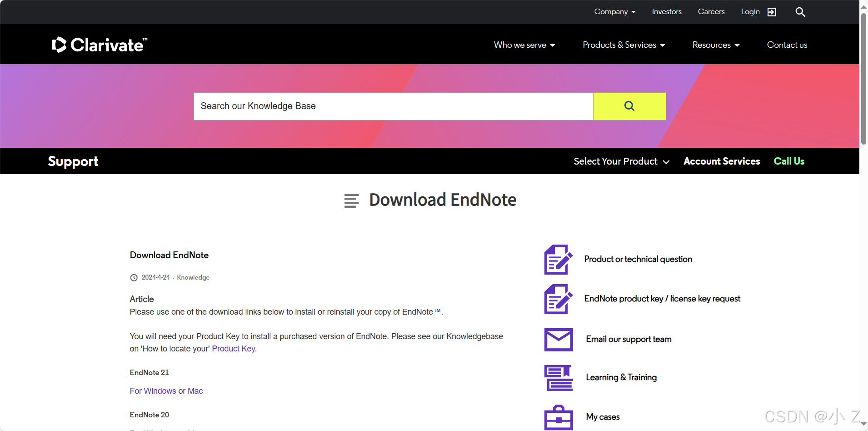This screenshot has width=868, height=431.
Task: Expand the Products & Services menu
Action: tap(624, 45)
